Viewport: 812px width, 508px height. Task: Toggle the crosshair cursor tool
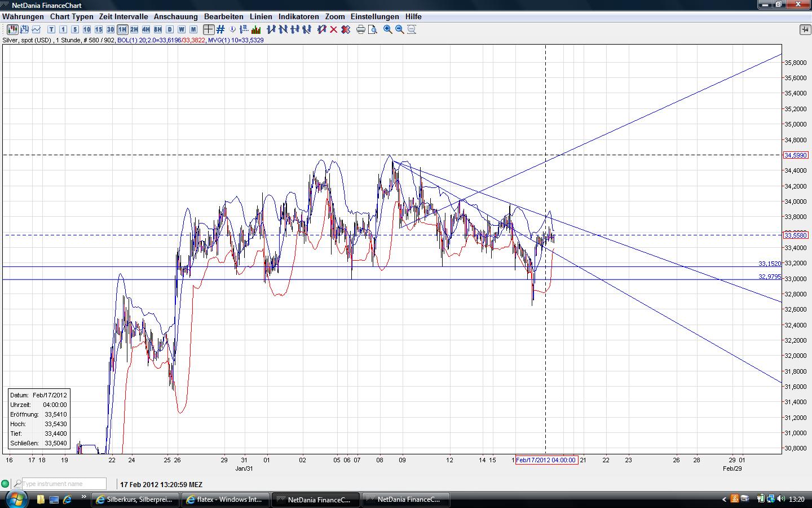click(209, 29)
